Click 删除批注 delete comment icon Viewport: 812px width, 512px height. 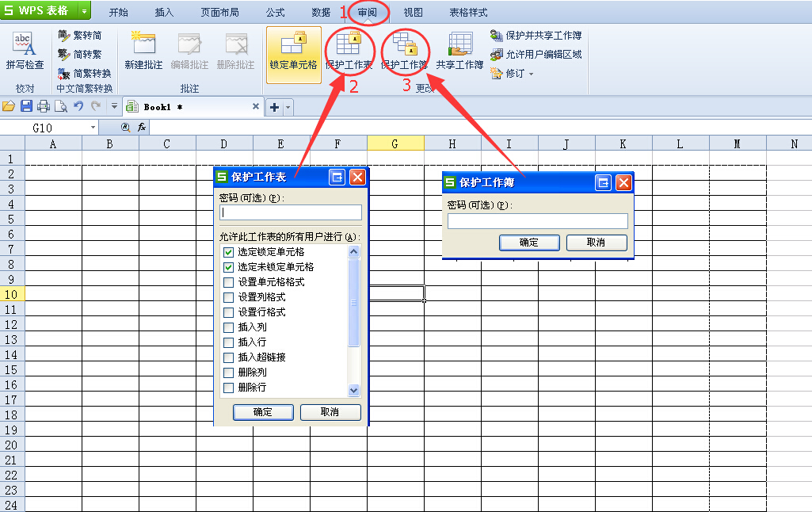236,44
